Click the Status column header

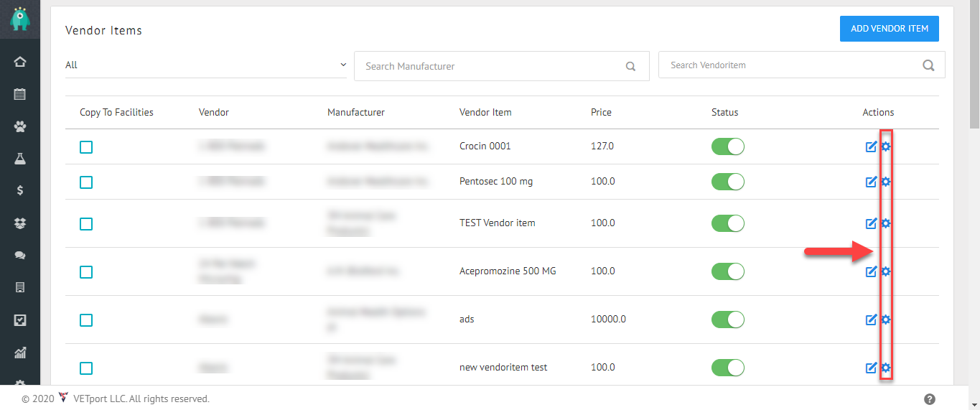(725, 112)
